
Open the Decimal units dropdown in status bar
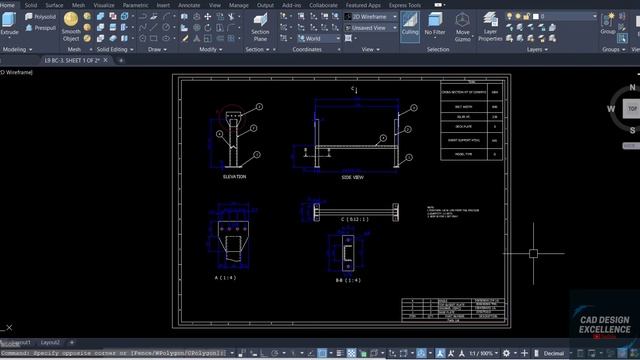pos(557,353)
